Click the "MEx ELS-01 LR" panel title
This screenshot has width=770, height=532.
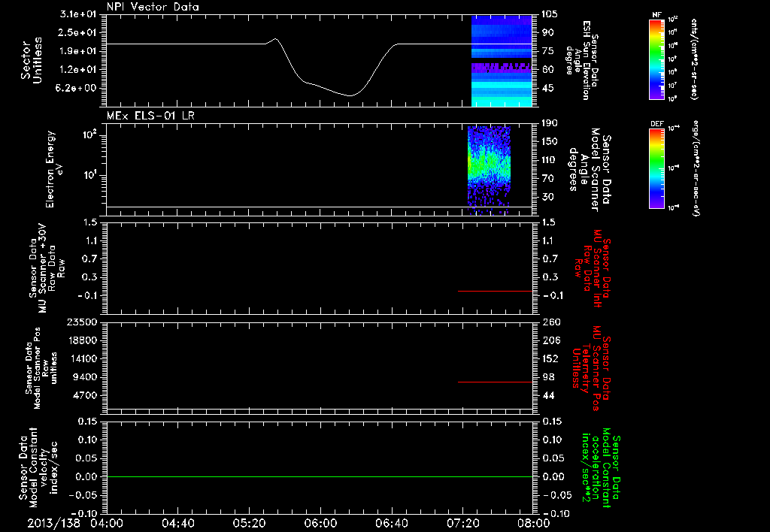tap(150, 116)
